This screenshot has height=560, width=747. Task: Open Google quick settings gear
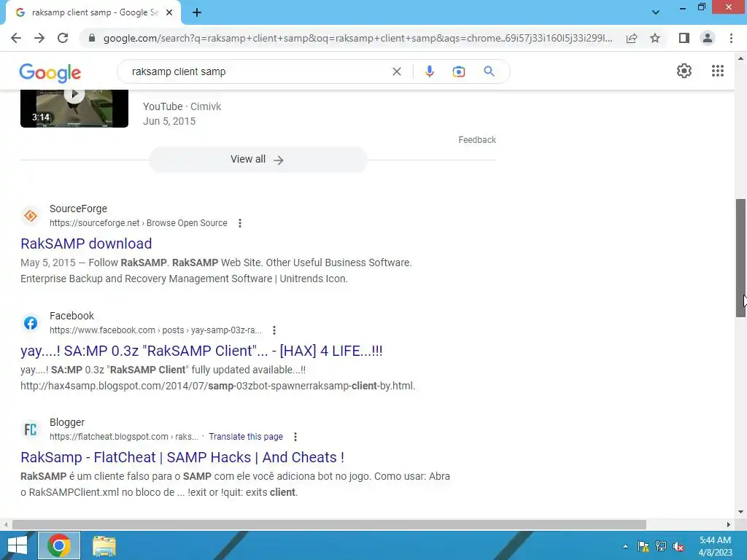(684, 71)
